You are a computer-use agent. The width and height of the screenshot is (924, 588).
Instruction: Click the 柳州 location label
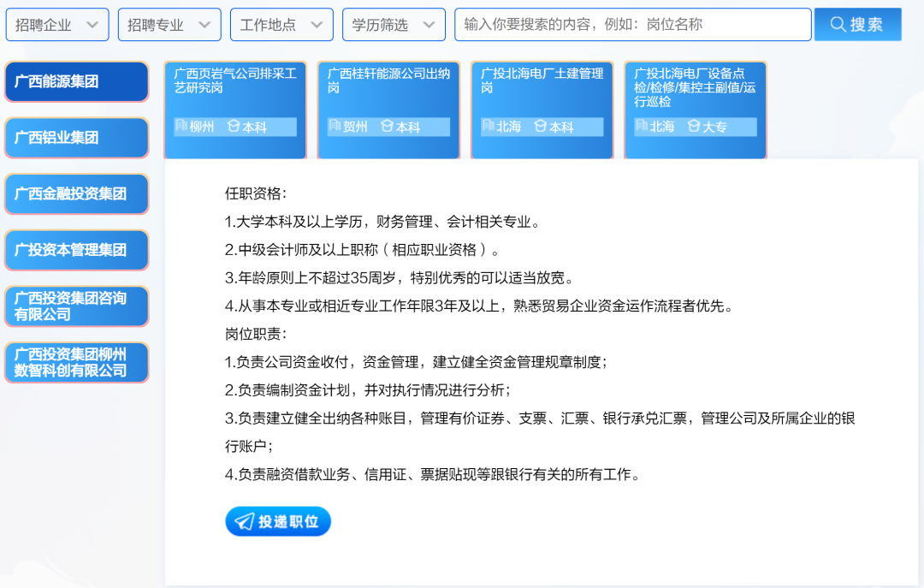click(x=202, y=127)
